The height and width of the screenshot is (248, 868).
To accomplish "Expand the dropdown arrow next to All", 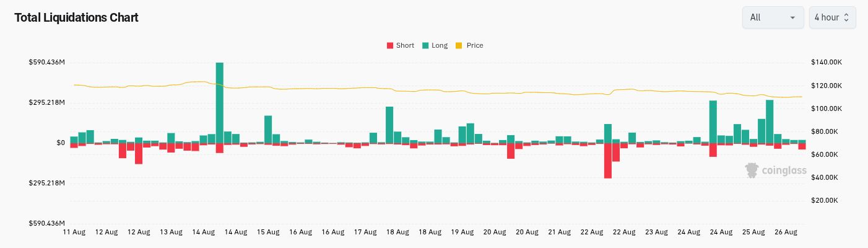I will (792, 18).
